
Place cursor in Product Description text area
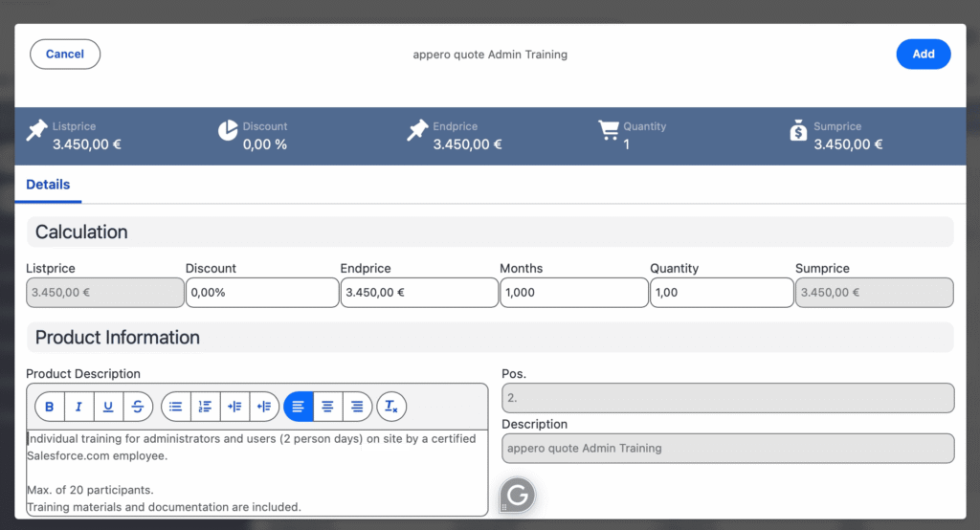[256, 473]
